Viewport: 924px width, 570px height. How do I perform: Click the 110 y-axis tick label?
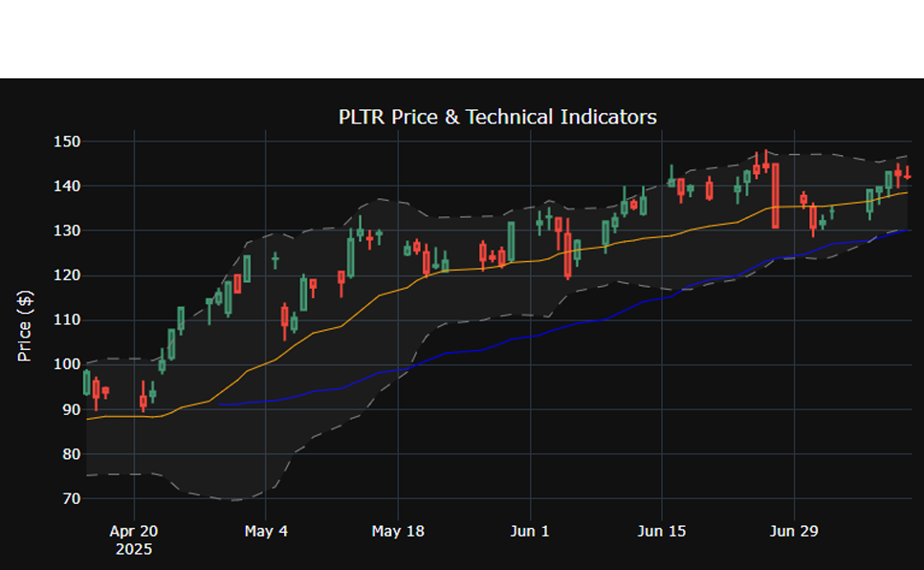click(x=67, y=320)
